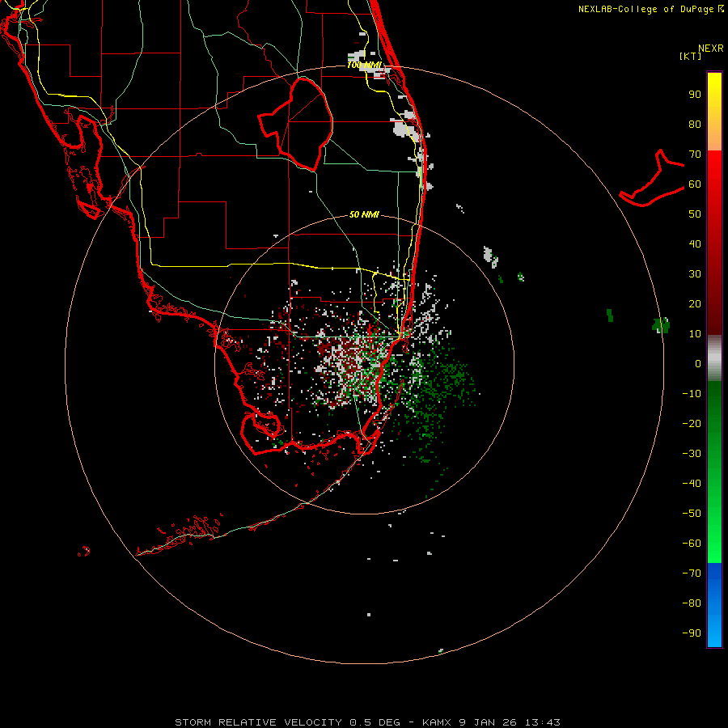Click the -50 value on the velocity scale
728x728 pixels.
point(692,514)
